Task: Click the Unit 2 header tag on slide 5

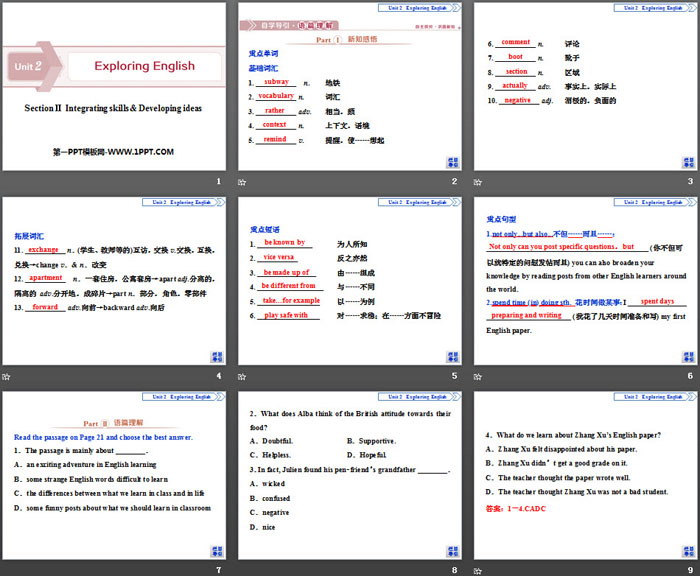Action: point(419,202)
